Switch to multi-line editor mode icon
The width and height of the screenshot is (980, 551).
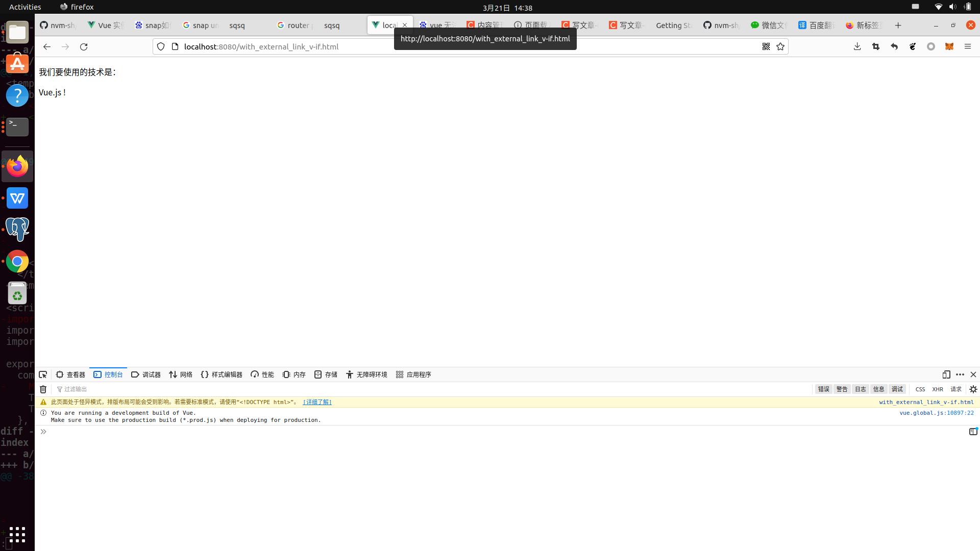point(973,432)
